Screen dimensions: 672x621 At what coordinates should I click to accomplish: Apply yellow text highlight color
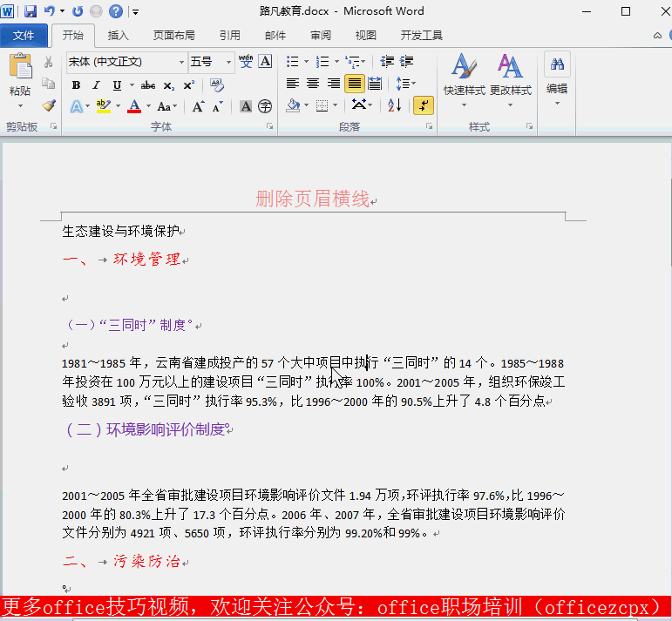pyautogui.click(x=104, y=106)
